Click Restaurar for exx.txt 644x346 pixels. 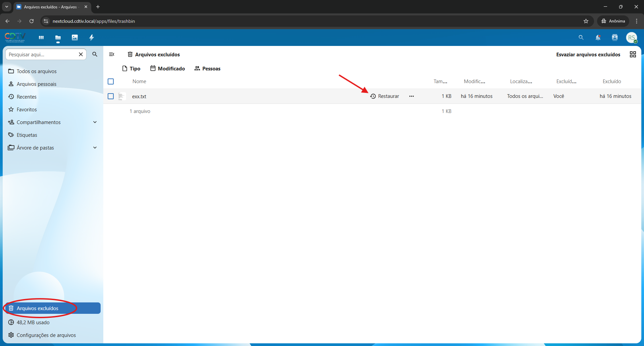(x=385, y=96)
